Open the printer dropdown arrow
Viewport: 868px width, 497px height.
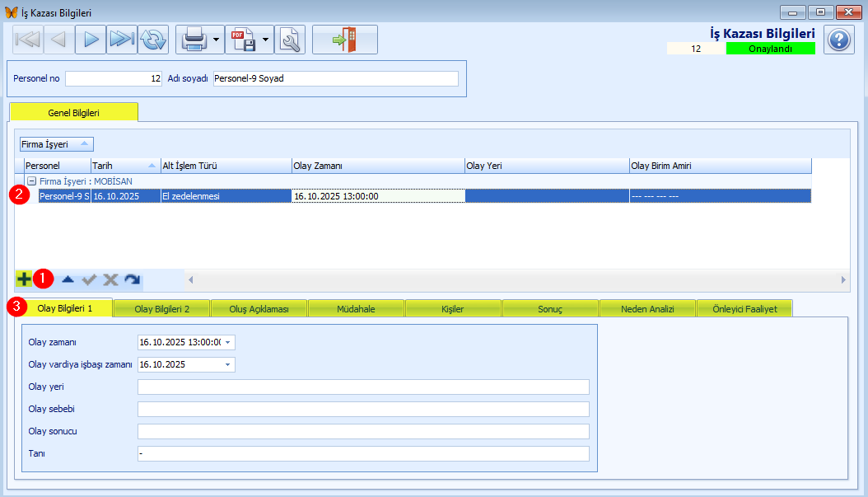(x=216, y=39)
